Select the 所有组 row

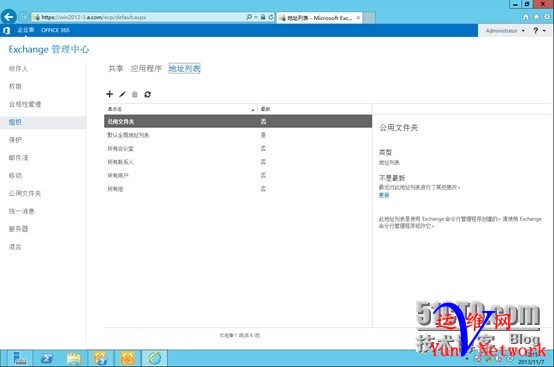(238, 189)
